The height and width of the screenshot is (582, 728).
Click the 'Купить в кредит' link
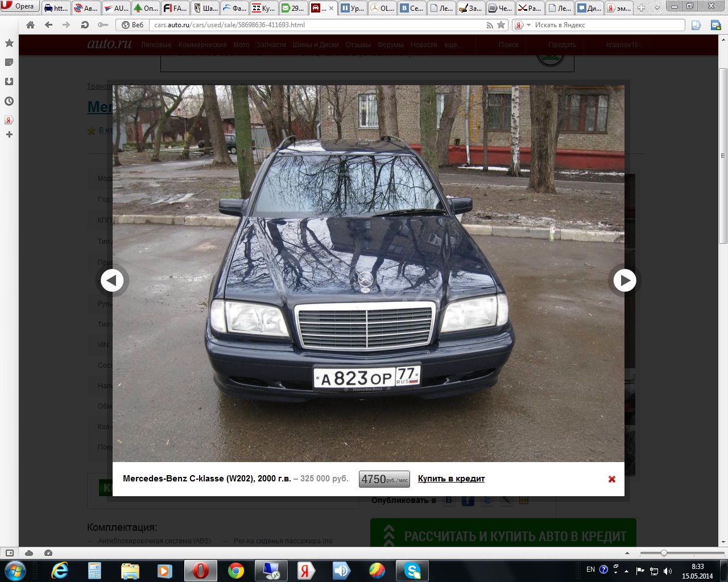(x=451, y=479)
